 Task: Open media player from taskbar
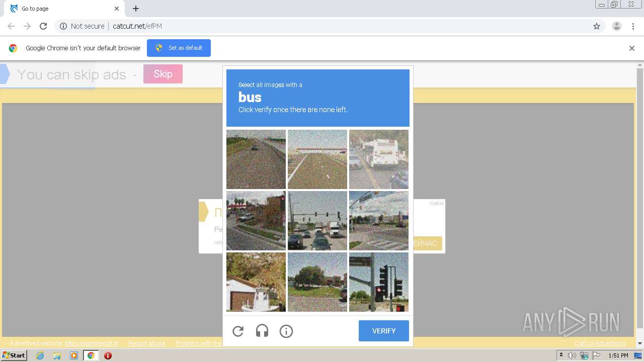[x=74, y=355]
